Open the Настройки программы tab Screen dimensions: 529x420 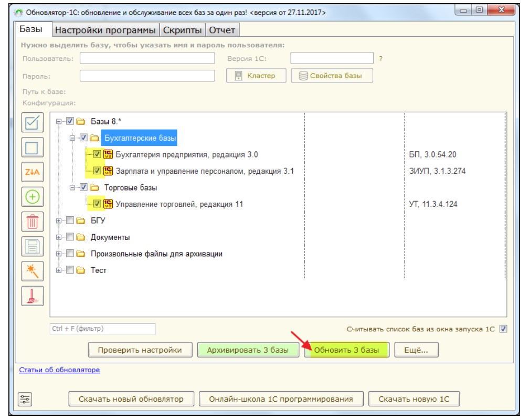click(x=105, y=30)
